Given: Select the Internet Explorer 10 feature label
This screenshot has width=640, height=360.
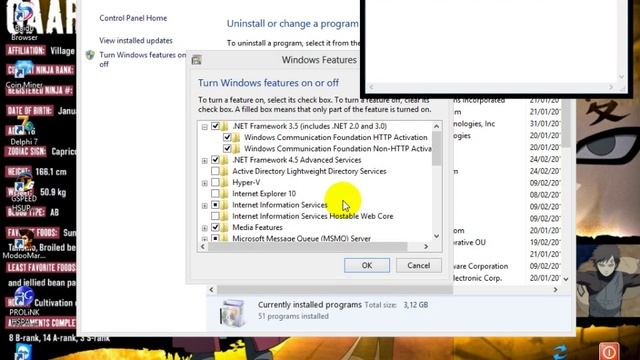Looking at the screenshot, I should click(x=264, y=193).
